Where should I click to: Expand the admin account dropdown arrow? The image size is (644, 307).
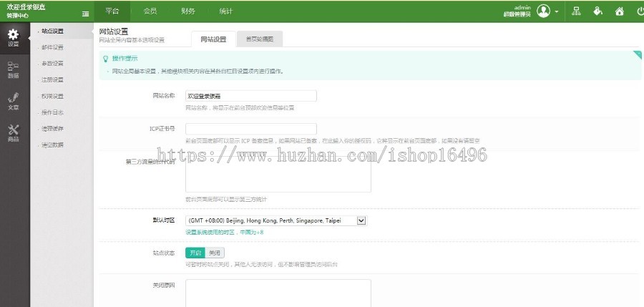[x=557, y=11]
